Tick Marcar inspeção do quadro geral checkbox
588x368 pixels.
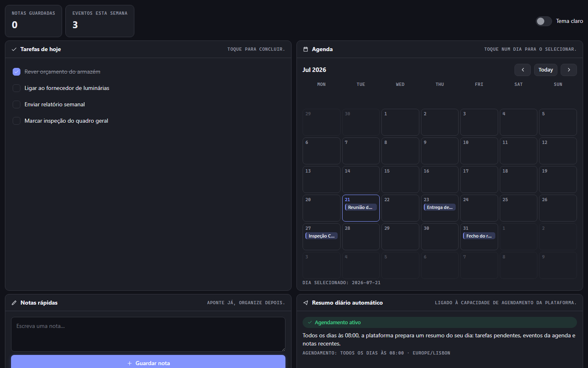click(16, 121)
